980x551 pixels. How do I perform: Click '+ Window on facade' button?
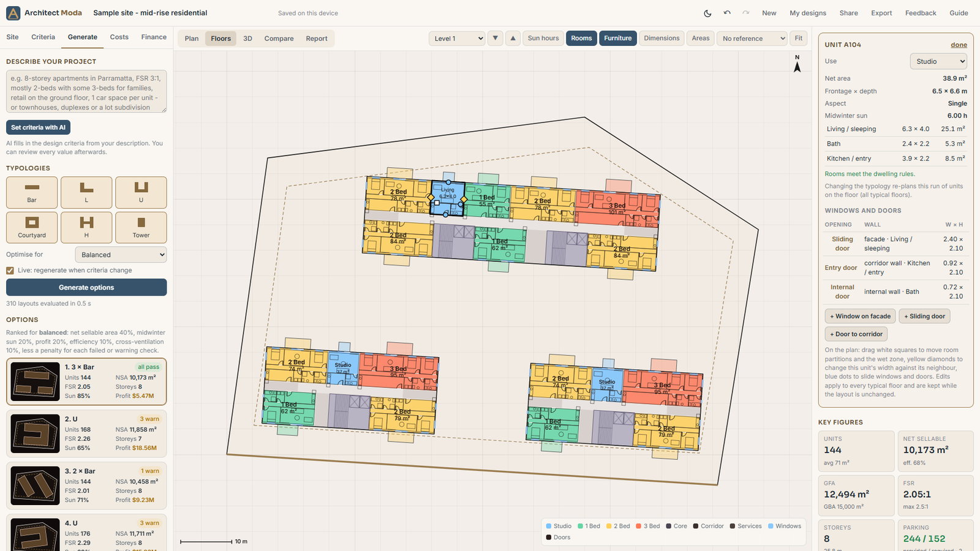pyautogui.click(x=860, y=316)
